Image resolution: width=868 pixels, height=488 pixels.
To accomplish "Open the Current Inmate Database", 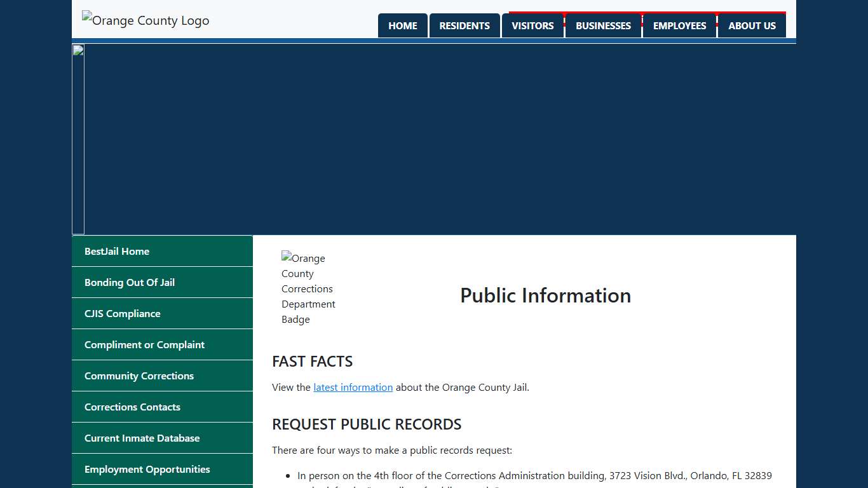I will pyautogui.click(x=142, y=438).
